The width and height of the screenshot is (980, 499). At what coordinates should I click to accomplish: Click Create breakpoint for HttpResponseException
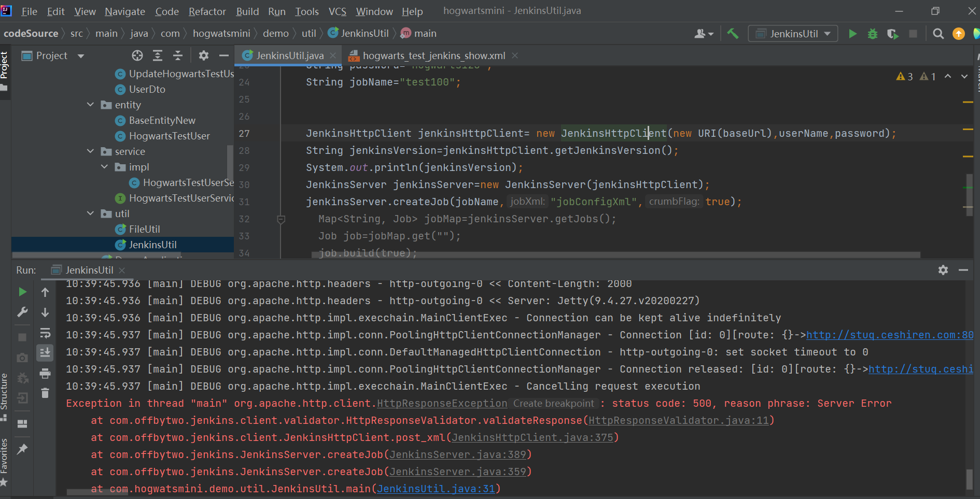click(x=554, y=403)
